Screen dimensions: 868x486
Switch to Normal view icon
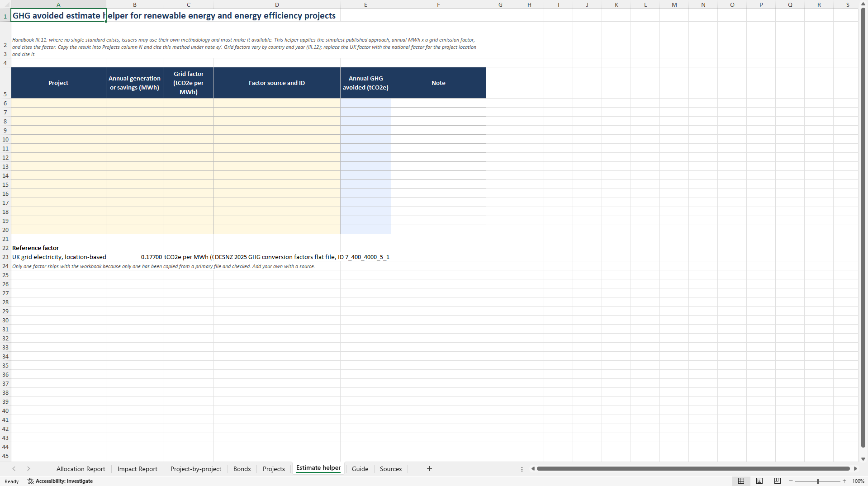[x=741, y=481]
